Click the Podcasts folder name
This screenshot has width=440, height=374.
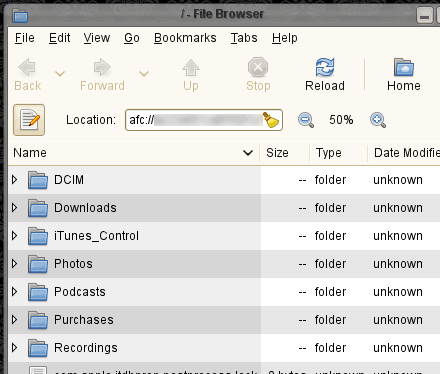80,292
